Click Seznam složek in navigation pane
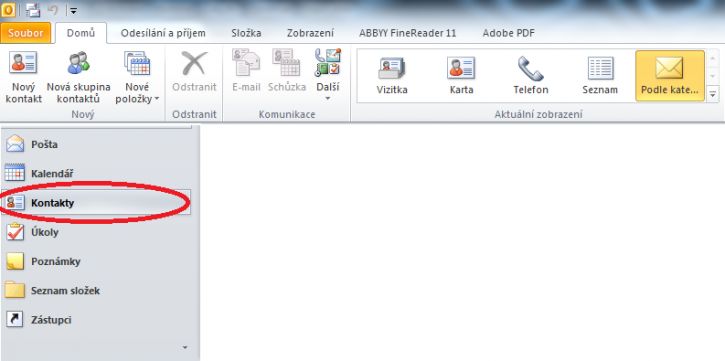Screen dimensions: 725x361 click(99, 291)
